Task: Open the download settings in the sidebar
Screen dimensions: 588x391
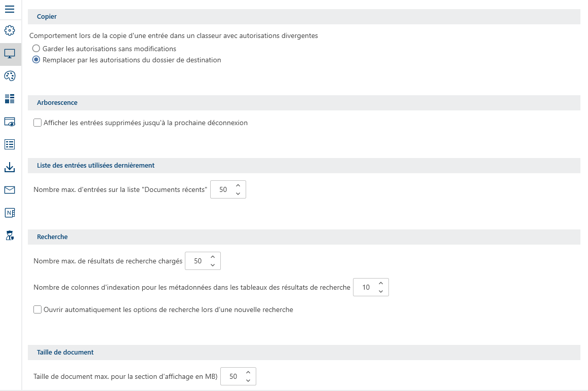Action: (x=9, y=167)
